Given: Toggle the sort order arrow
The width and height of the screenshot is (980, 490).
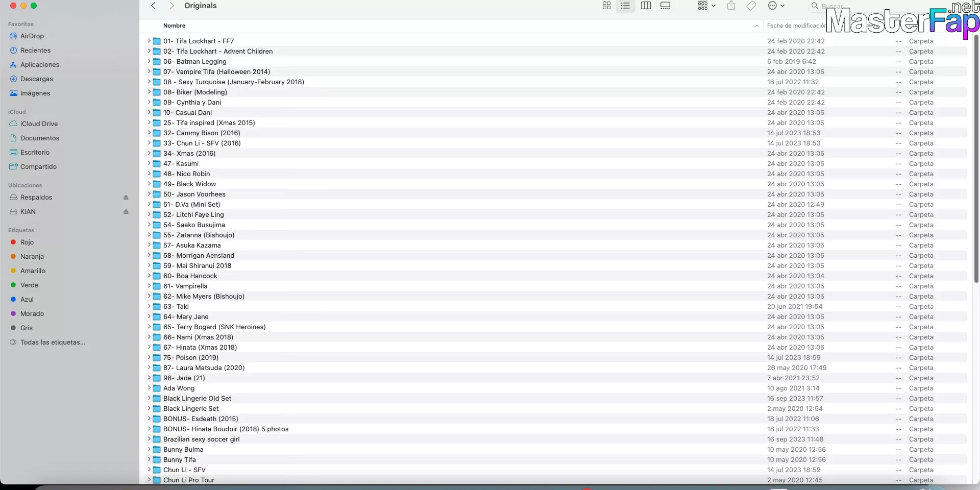Looking at the screenshot, I should pyautogui.click(x=756, y=26).
